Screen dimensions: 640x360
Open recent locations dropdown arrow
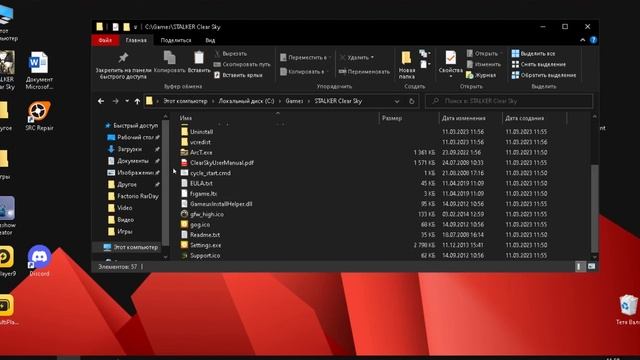point(127,101)
